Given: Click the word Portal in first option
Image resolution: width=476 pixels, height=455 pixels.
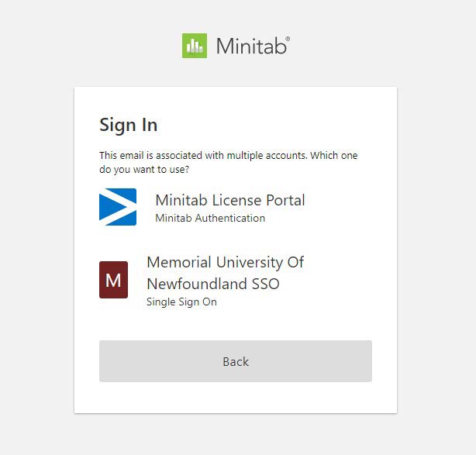Looking at the screenshot, I should pyautogui.click(x=285, y=200).
